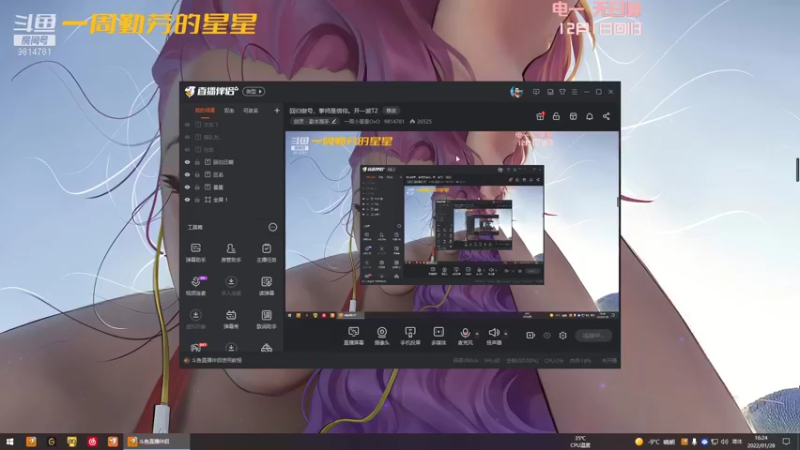The height and width of the screenshot is (450, 800).
Task: Click the unlock padlock icon in header
Action: click(556, 116)
